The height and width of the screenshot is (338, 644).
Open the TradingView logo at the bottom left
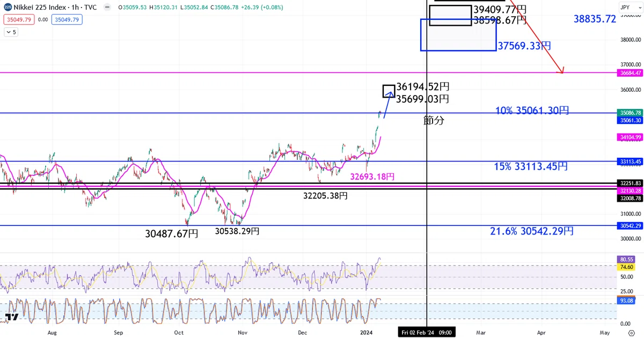12,317
